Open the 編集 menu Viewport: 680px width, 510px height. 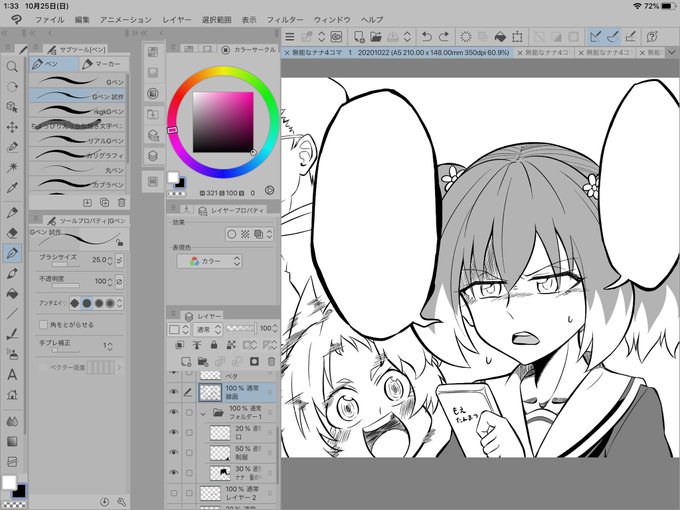pos(82,20)
